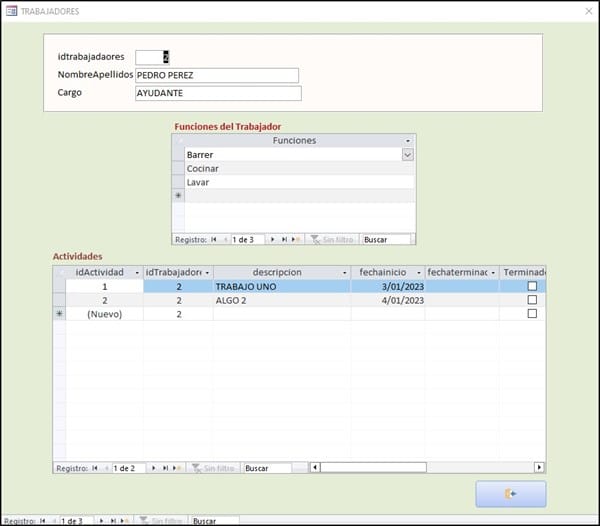Click the Terminado column header
Viewport: 600px width, 526px height.
[x=523, y=272]
